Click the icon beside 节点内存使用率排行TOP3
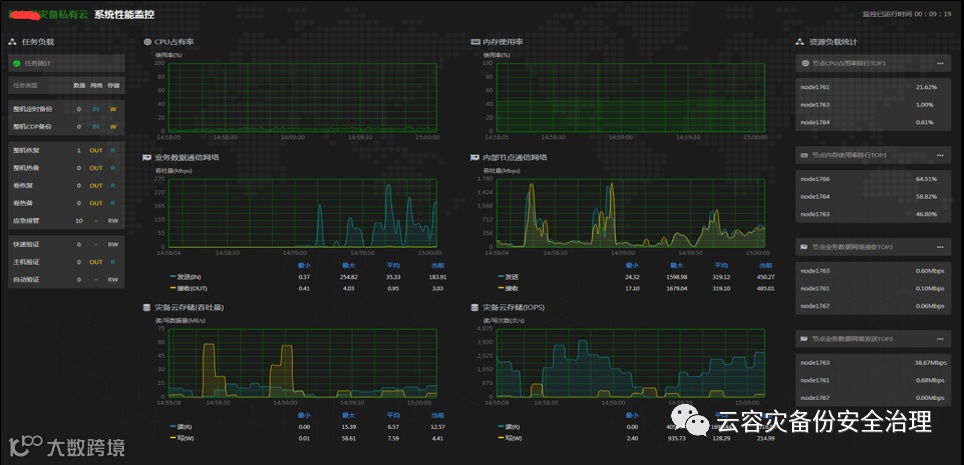Image resolution: width=964 pixels, height=465 pixels. click(805, 156)
